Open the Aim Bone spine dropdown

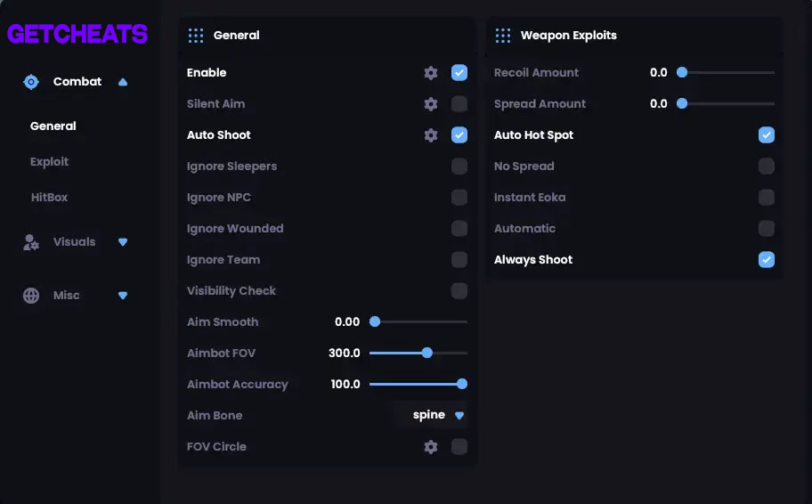click(x=430, y=415)
